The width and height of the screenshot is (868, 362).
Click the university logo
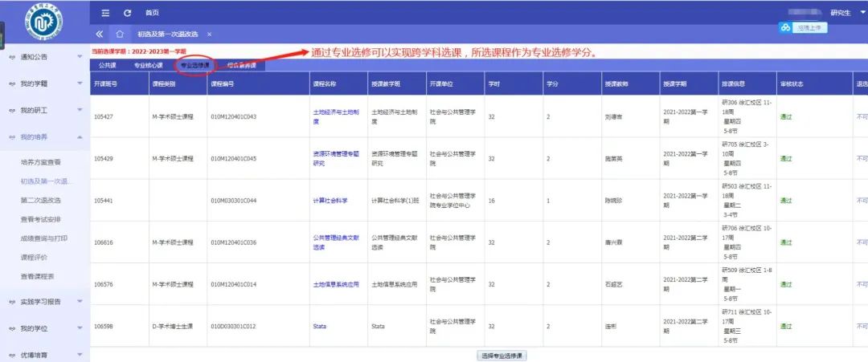pyautogui.click(x=44, y=22)
